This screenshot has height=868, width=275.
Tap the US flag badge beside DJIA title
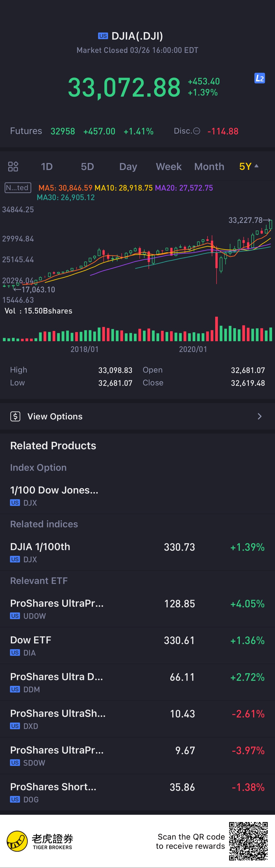click(103, 36)
